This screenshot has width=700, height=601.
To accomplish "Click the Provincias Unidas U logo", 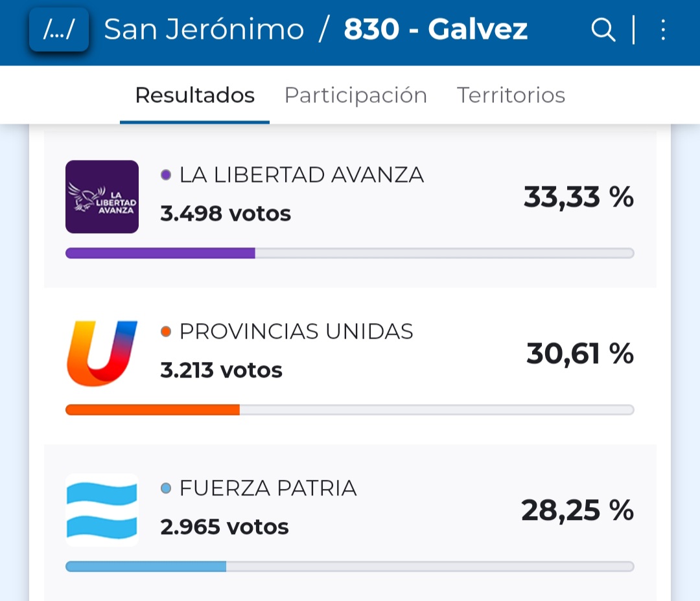I will (x=102, y=354).
